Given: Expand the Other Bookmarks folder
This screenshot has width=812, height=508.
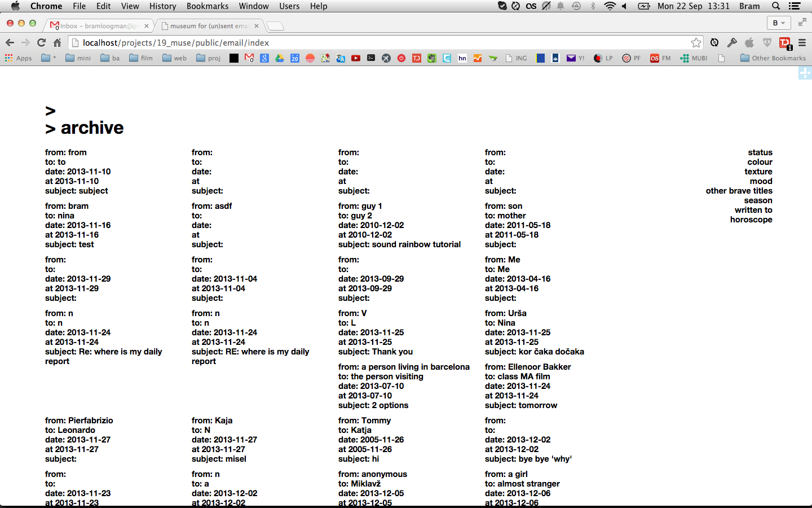Looking at the screenshot, I should [773, 58].
